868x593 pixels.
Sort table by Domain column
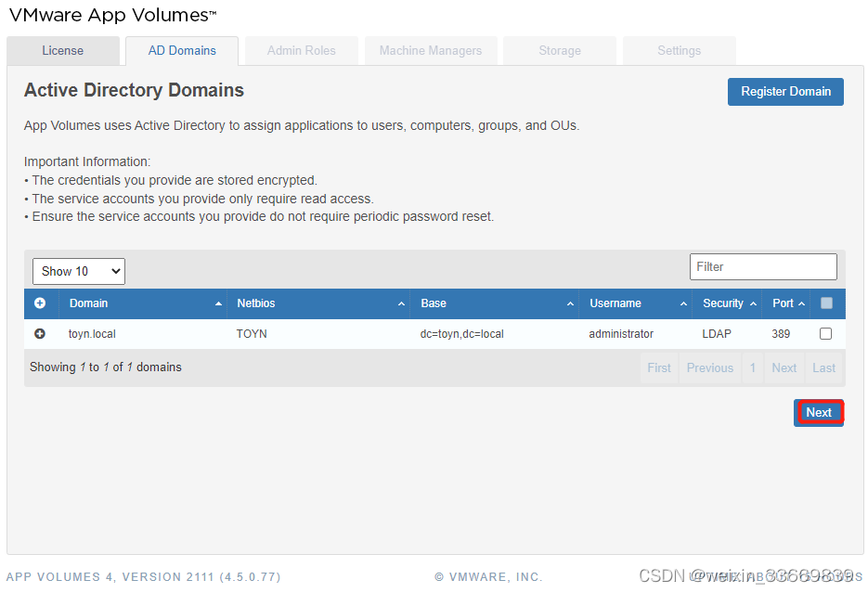tap(145, 303)
